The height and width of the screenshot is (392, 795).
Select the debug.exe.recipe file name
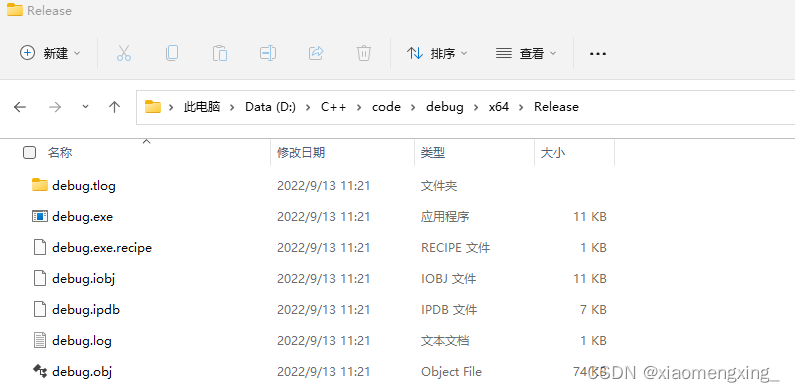pyautogui.click(x=102, y=248)
